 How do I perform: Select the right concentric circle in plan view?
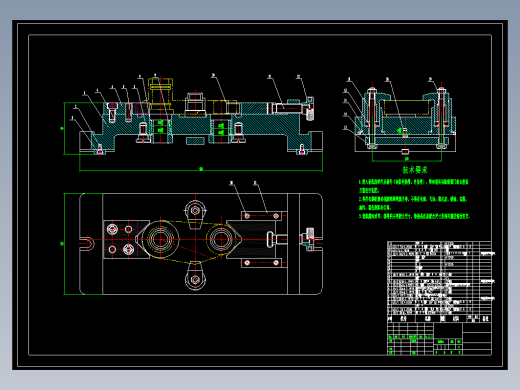coord(220,239)
